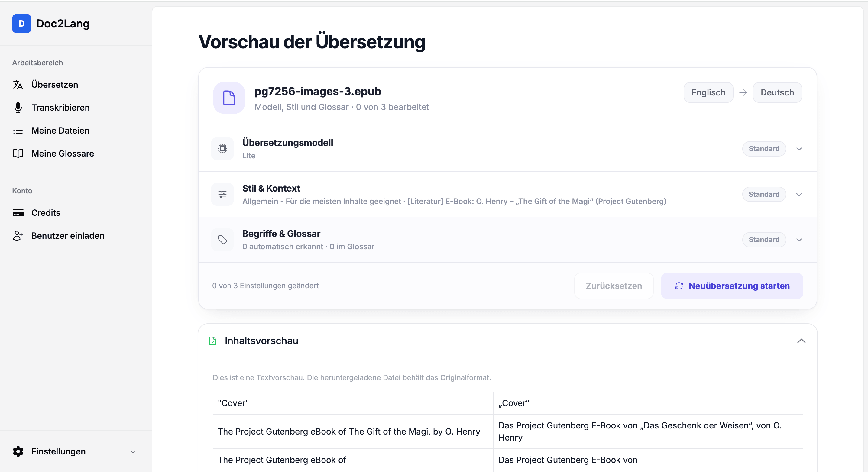Image resolution: width=868 pixels, height=472 pixels.
Task: Click the Meine Glossare book icon
Action: tap(18, 153)
